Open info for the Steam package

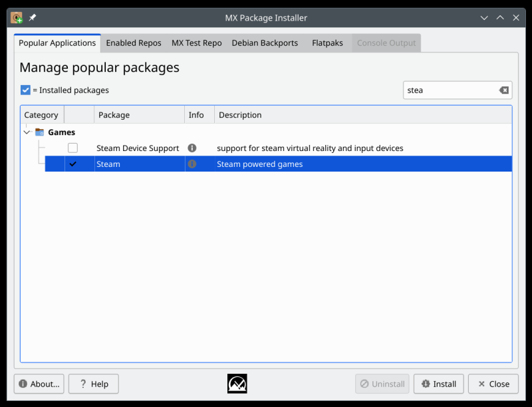pos(192,164)
